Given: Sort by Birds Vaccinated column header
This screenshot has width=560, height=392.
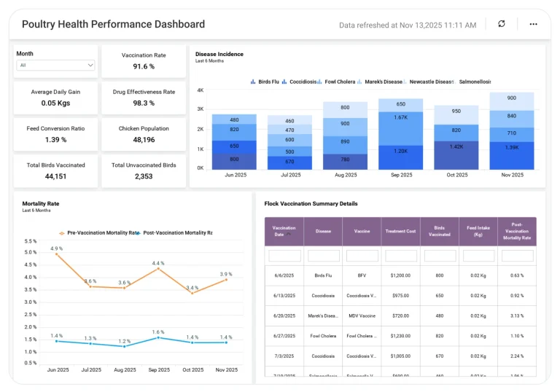Looking at the screenshot, I should click(x=439, y=232).
